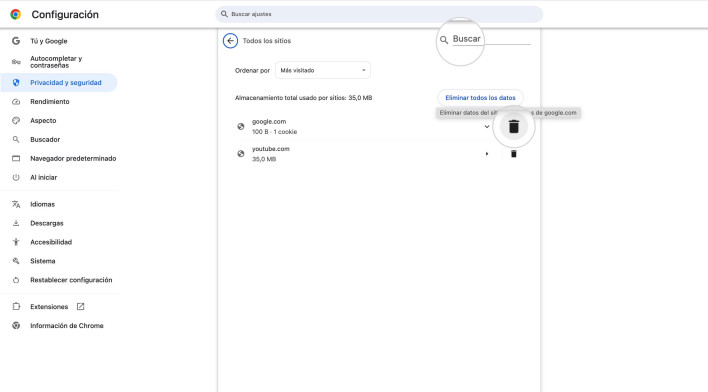
Task: Open Idiomas settings
Action: point(42,204)
